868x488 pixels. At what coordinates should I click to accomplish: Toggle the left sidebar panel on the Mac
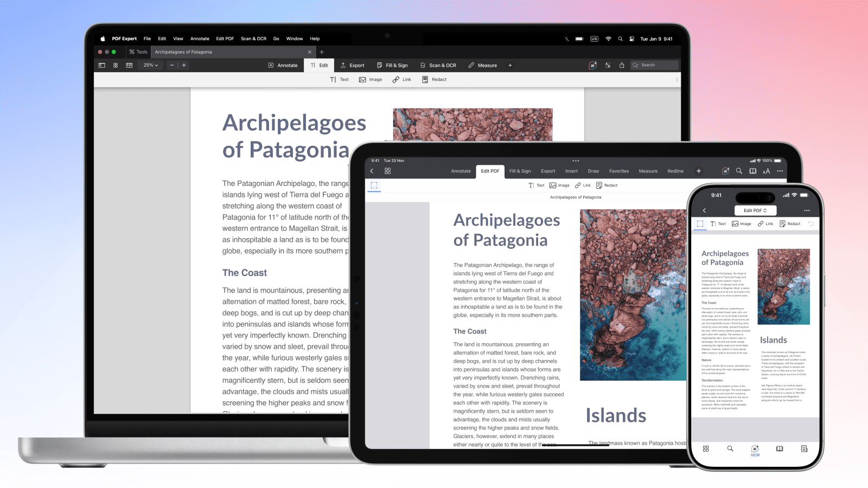click(x=101, y=65)
